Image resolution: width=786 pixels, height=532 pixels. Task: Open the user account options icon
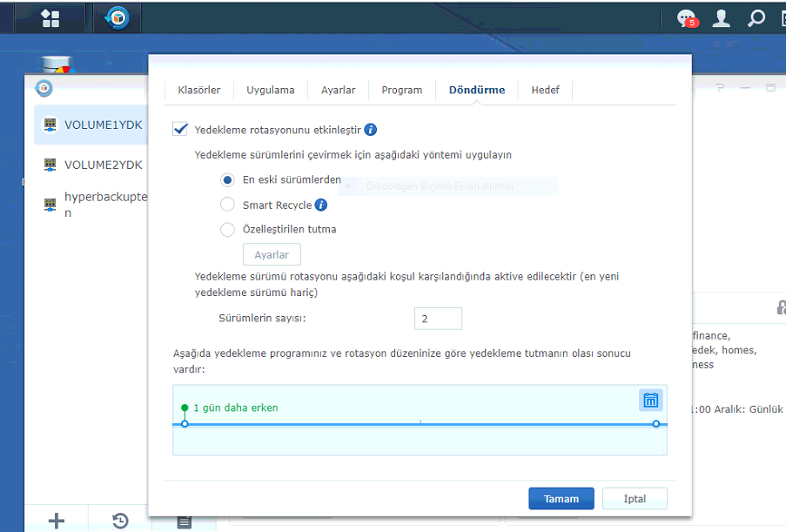[721, 18]
